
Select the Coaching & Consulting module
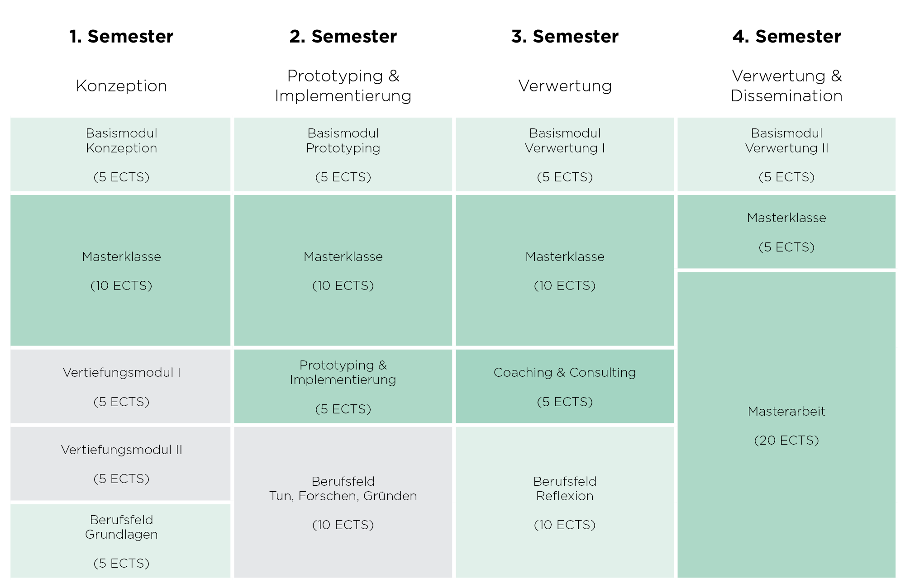point(565,386)
